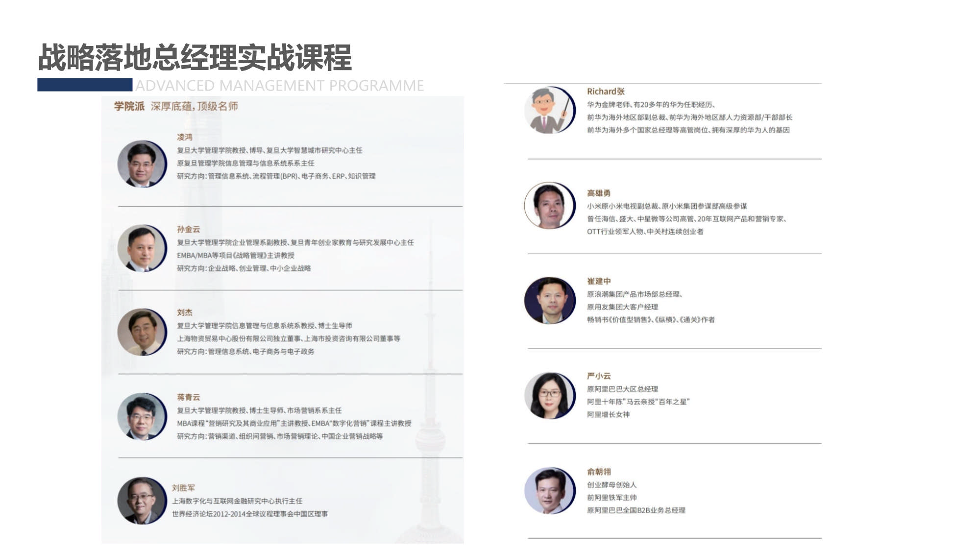Click the cartoon avatar of Richard张
Image resolution: width=980 pixels, height=551 pixels.
pos(550,109)
